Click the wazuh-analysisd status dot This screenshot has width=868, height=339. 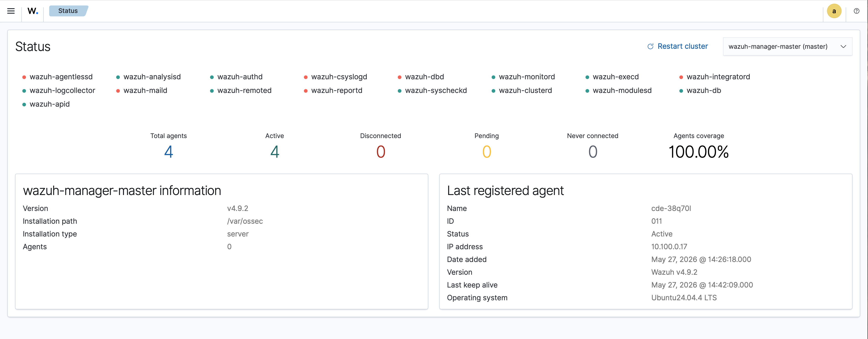118,77
